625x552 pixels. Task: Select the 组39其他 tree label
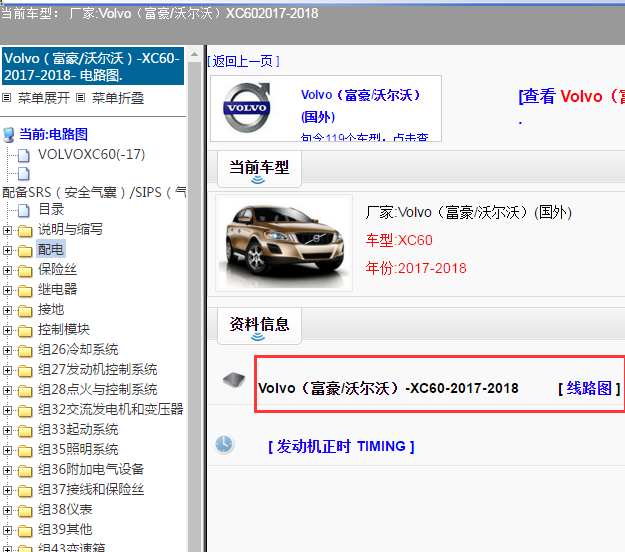(x=65, y=530)
